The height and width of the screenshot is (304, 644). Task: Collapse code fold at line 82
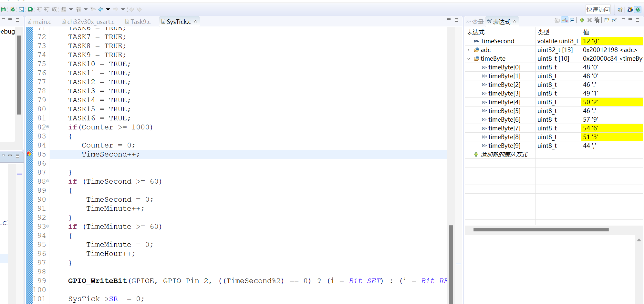pos(48,127)
